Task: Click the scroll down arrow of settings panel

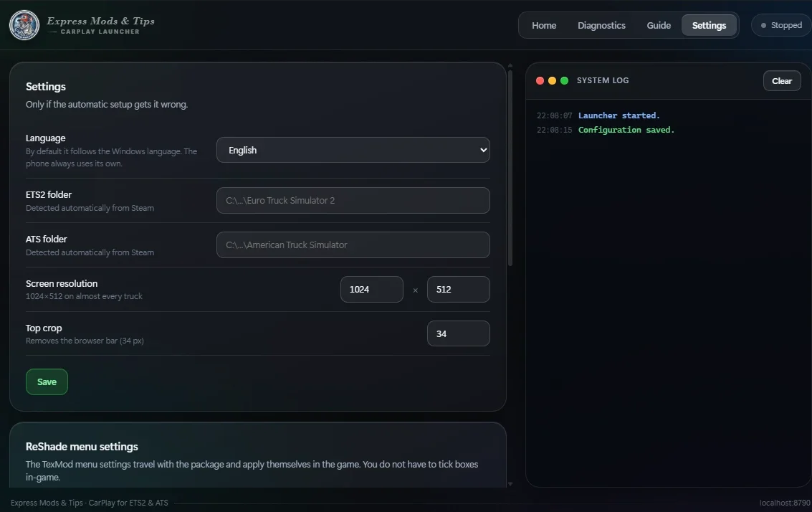Action: point(510,483)
